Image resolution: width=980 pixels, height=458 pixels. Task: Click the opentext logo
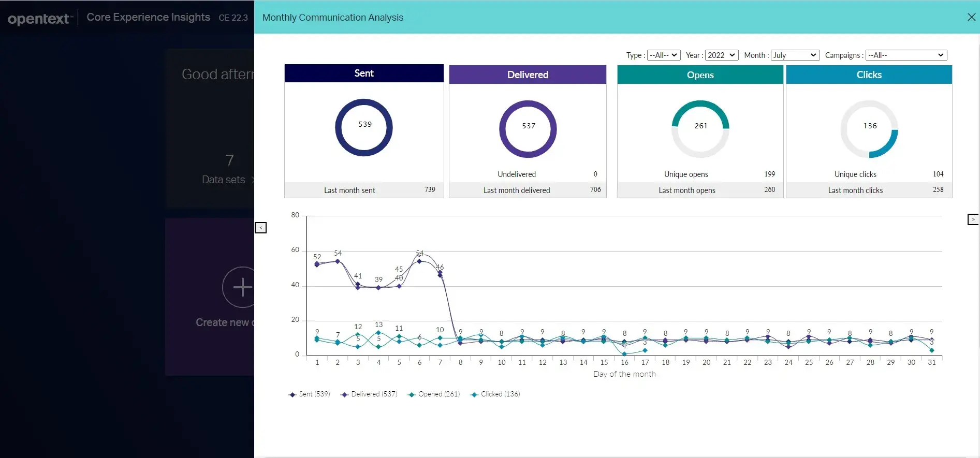pos(40,19)
